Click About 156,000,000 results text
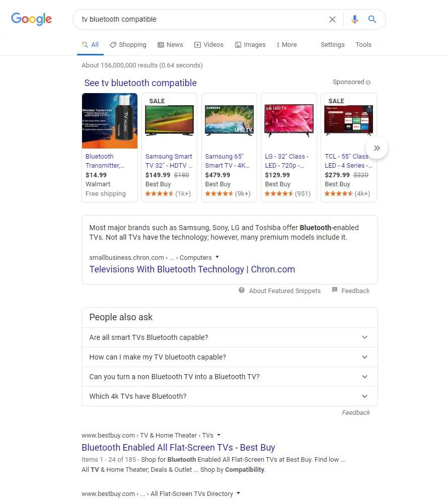This screenshot has width=448, height=501. coord(142,65)
